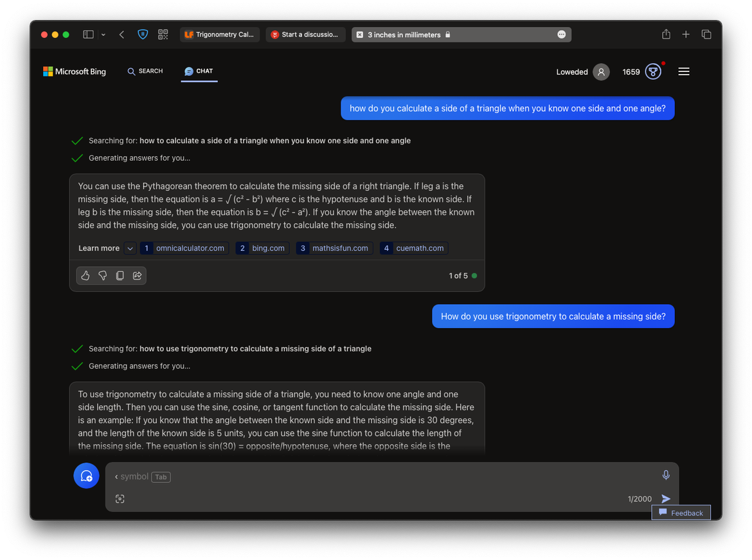Screen dimensions: 752x560
Task: Send the message with the arrow icon
Action: (666, 498)
